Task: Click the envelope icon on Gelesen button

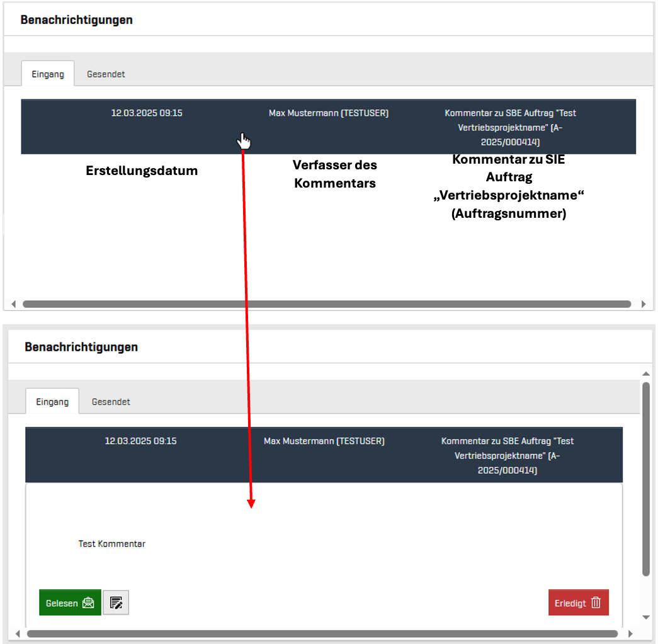Action: pos(88,603)
